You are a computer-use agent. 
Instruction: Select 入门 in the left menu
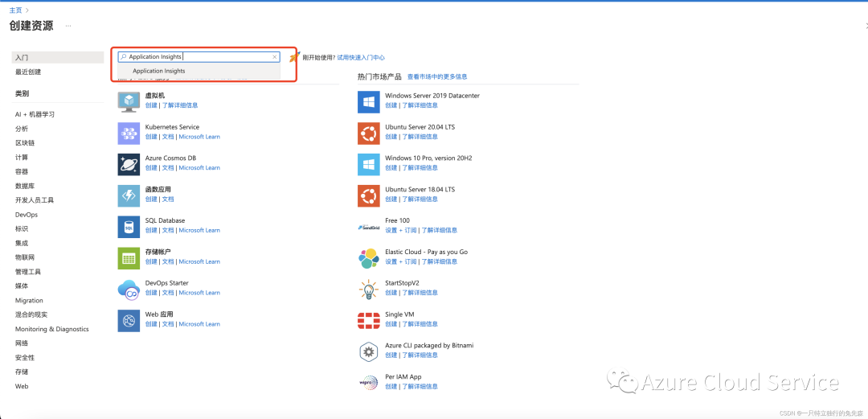pyautogui.click(x=58, y=58)
